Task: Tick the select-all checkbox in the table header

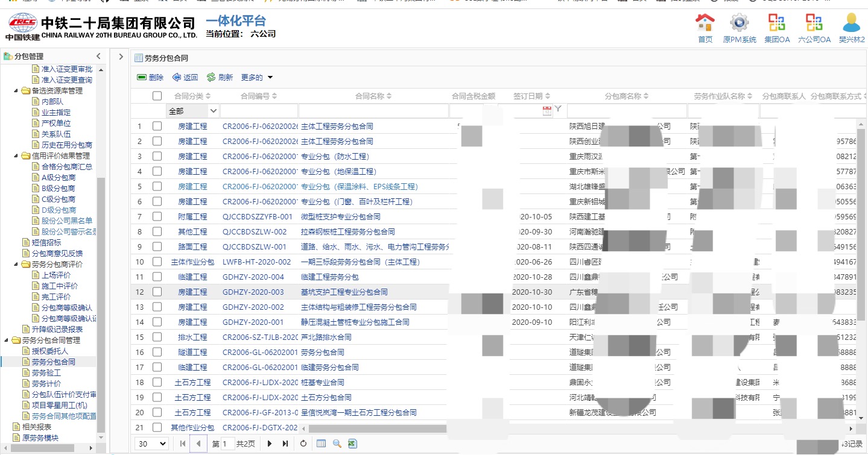Action: [x=157, y=96]
